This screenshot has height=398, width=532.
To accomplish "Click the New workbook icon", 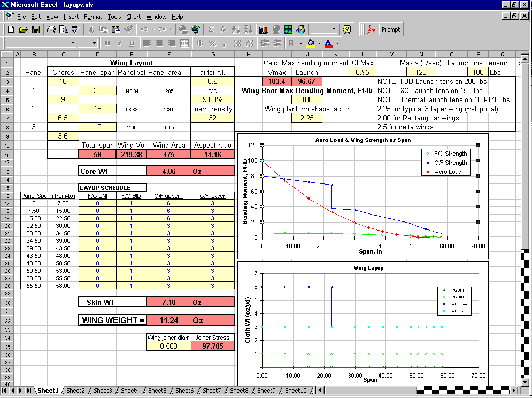I will 11,30.
